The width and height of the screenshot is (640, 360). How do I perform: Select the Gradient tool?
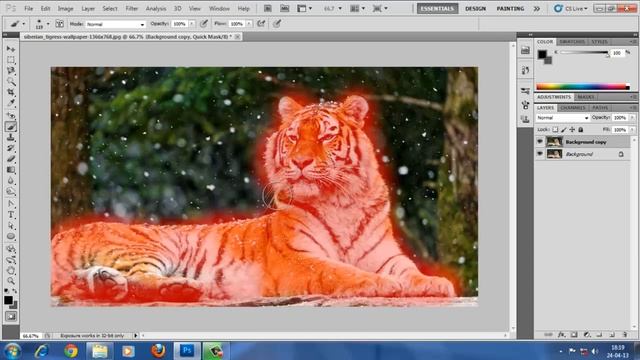tap(11, 170)
